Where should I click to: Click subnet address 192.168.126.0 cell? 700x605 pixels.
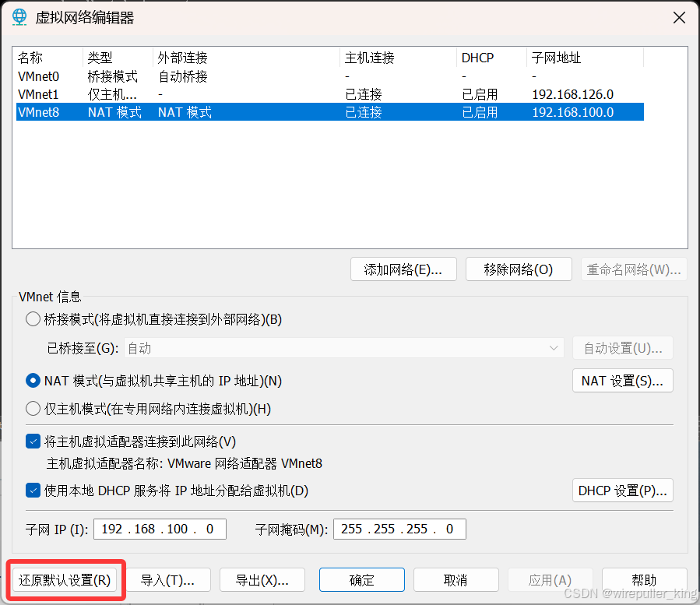pyautogui.click(x=573, y=94)
